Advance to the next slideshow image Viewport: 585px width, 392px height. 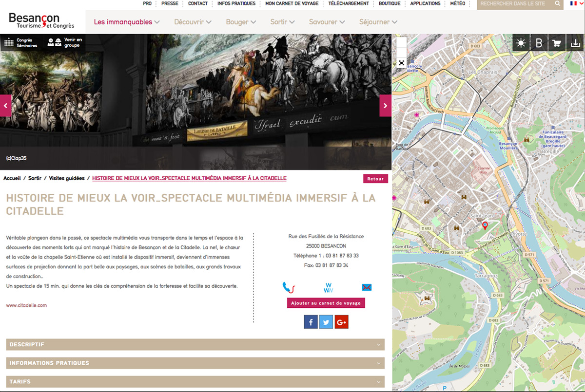click(386, 106)
